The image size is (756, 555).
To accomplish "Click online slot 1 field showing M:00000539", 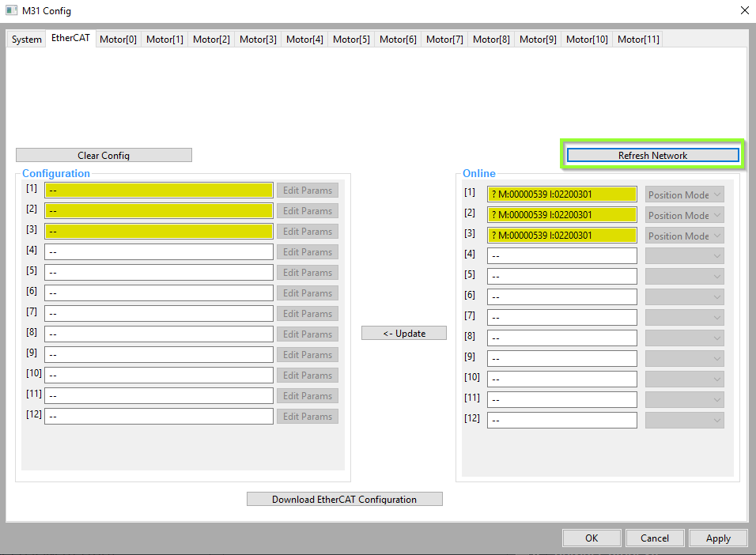I will pos(561,194).
